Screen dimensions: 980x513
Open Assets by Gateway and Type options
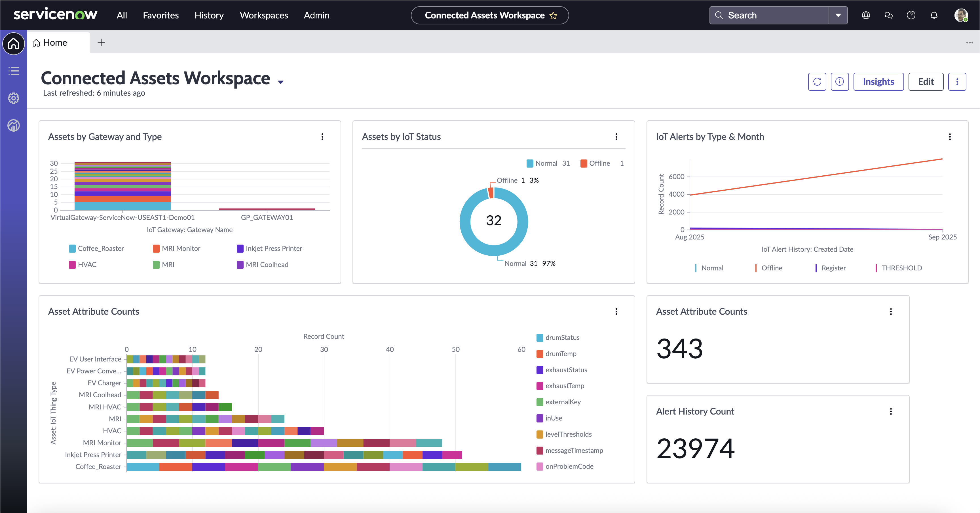[x=322, y=137]
